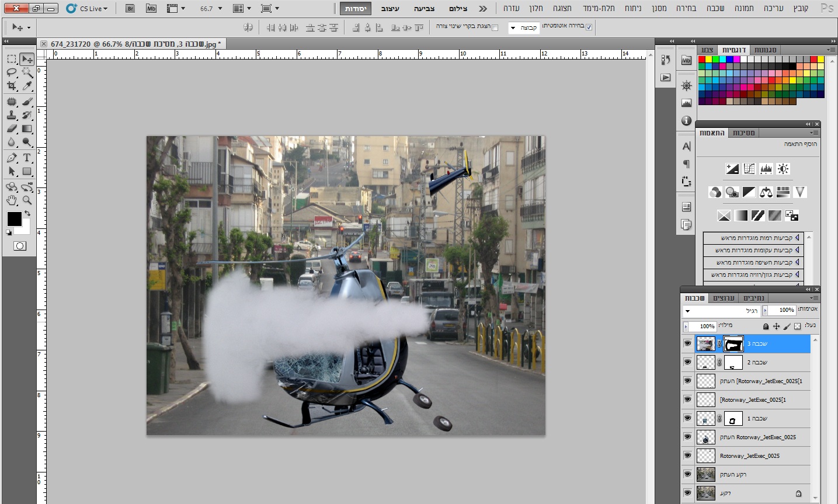Toggle the בחירה אוטומטית checkbox

tap(589, 27)
